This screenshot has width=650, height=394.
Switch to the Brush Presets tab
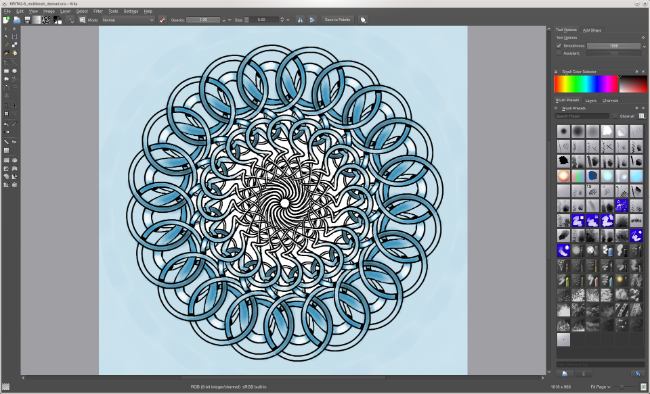(x=568, y=100)
